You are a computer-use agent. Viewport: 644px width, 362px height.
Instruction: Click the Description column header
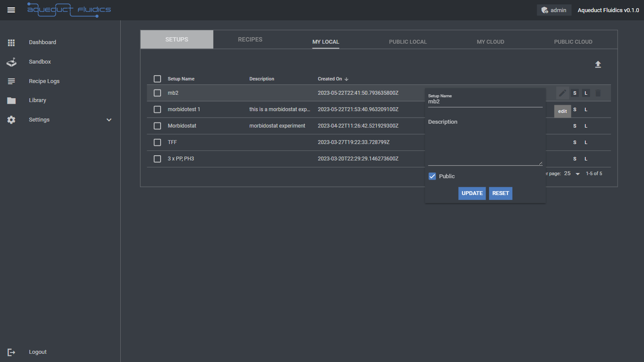click(x=262, y=79)
